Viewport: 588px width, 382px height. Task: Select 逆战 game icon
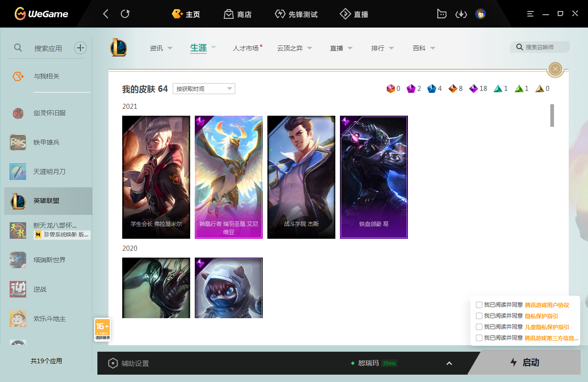[x=18, y=289]
